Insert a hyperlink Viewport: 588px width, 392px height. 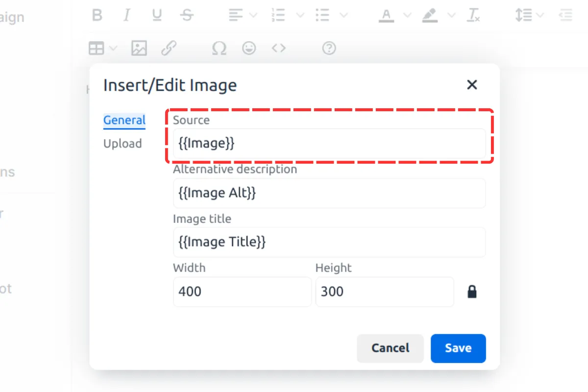(169, 48)
